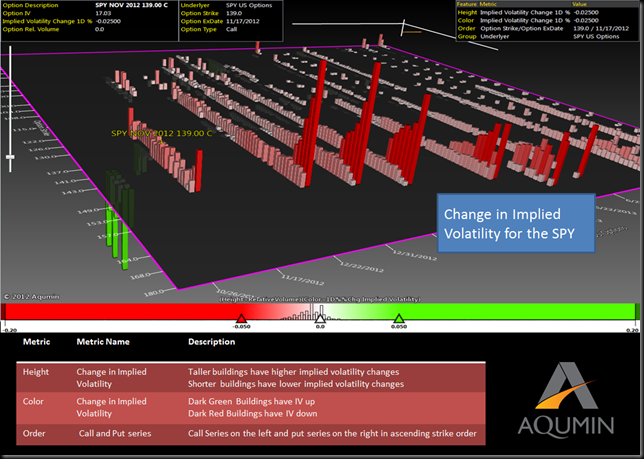This screenshot has height=459, width=644.
Task: Click the tall green bar group
Action: 119,220
